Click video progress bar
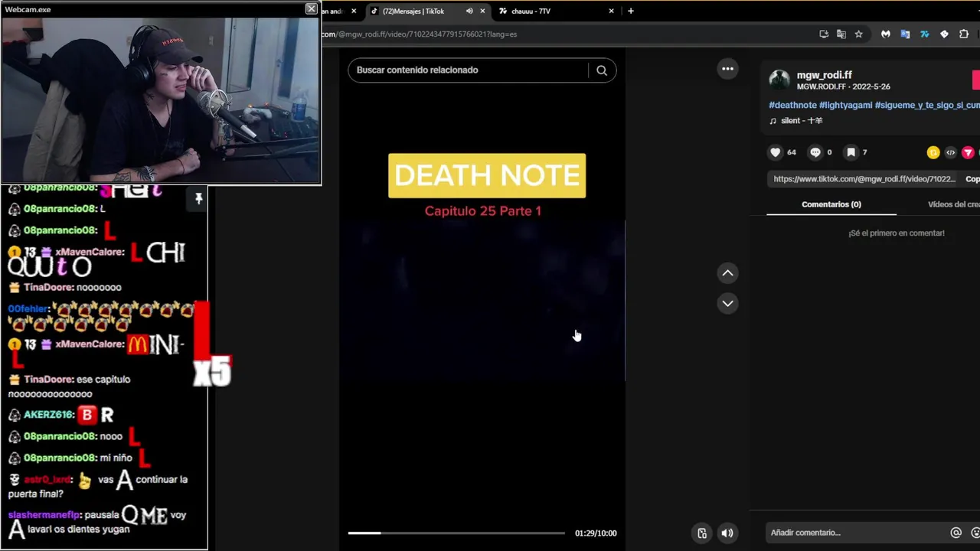This screenshot has width=980, height=551. click(456, 533)
